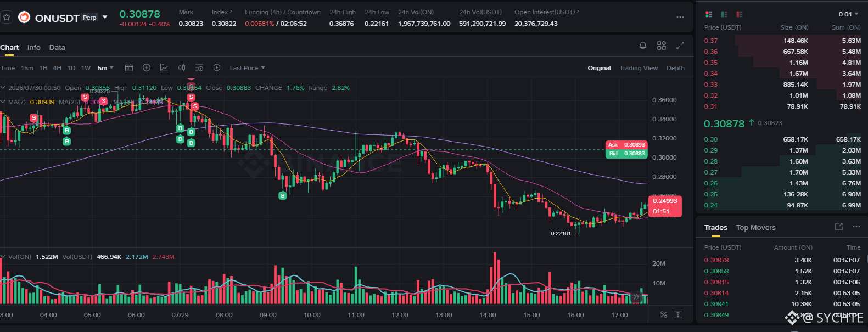The image size is (868, 332).
Task: Click the 0.37 ask price row
Action: tap(782, 41)
